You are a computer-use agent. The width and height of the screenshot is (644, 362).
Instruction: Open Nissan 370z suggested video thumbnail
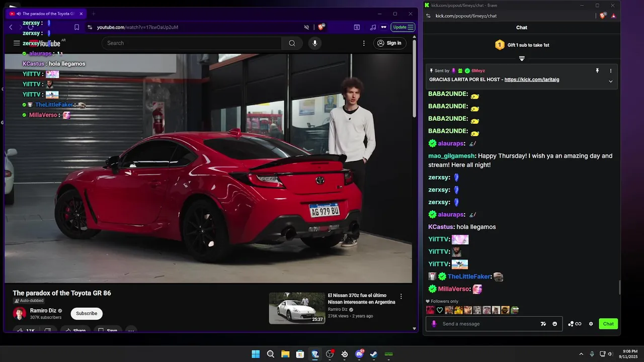click(x=297, y=308)
